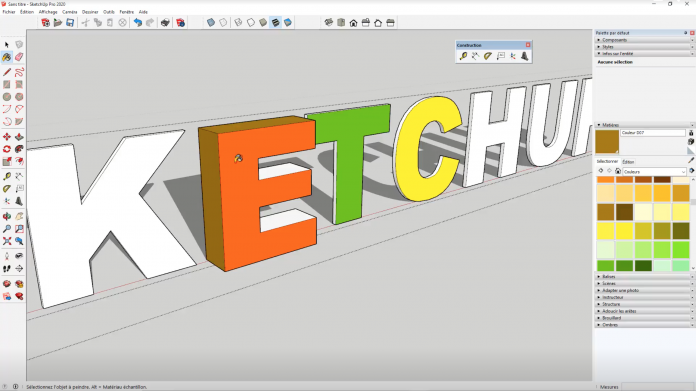This screenshot has width=696, height=391.
Task: Switch to the house Front view
Action: (x=353, y=23)
